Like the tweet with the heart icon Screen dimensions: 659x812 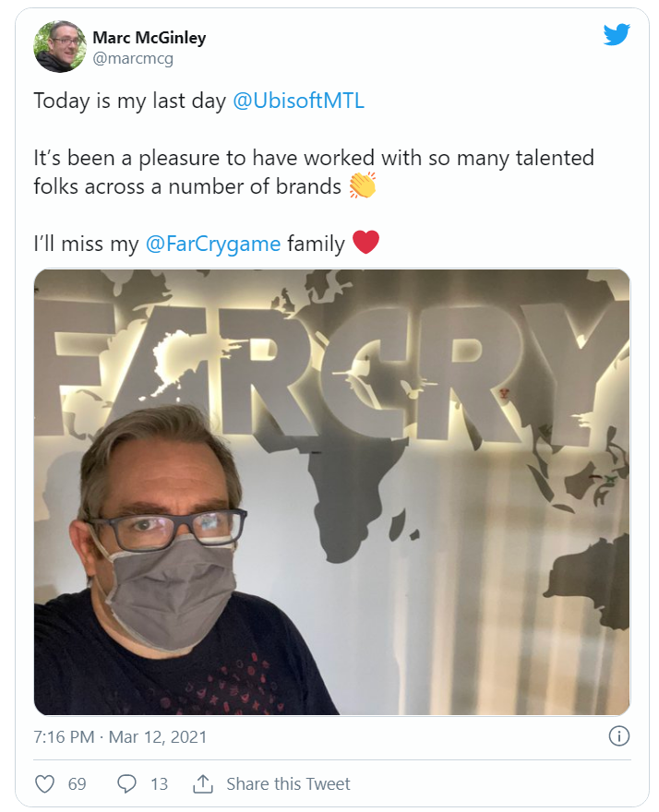click(44, 783)
